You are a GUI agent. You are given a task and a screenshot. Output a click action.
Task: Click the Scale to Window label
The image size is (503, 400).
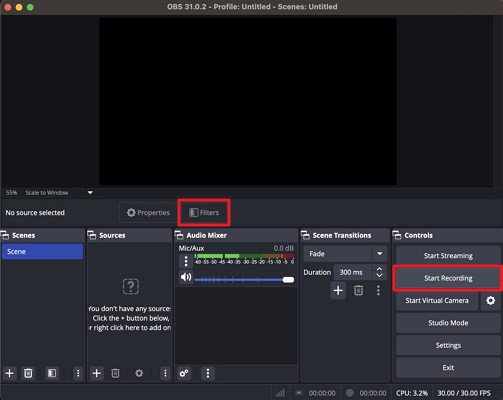pyautogui.click(x=47, y=193)
